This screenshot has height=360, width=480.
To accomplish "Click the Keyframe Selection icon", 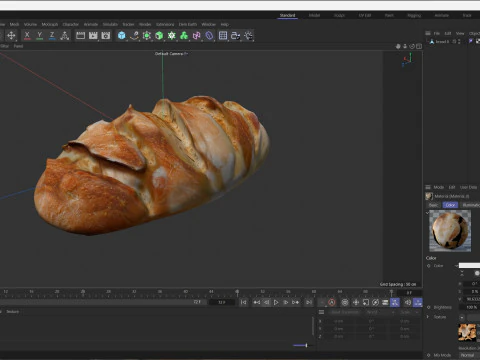I will [x=345, y=302].
